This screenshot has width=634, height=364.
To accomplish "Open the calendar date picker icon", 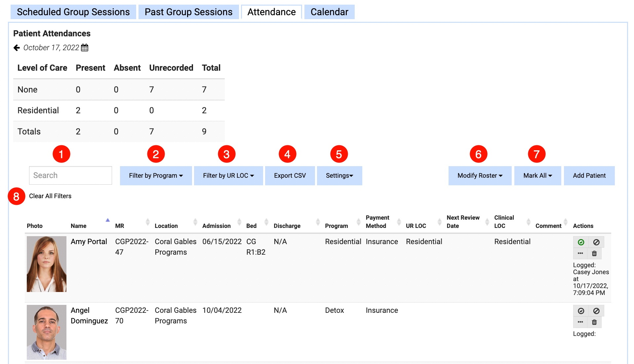I will [85, 48].
